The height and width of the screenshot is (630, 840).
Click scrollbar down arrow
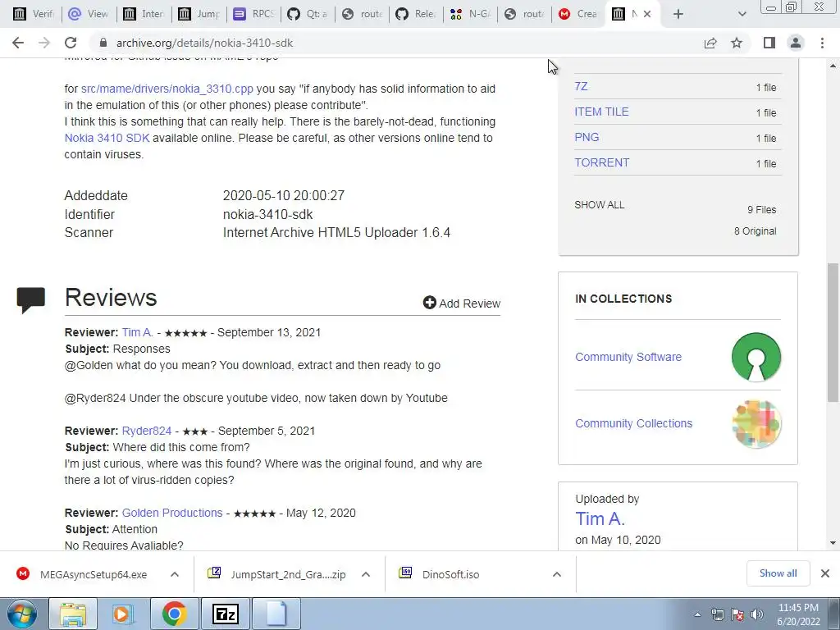(833, 543)
